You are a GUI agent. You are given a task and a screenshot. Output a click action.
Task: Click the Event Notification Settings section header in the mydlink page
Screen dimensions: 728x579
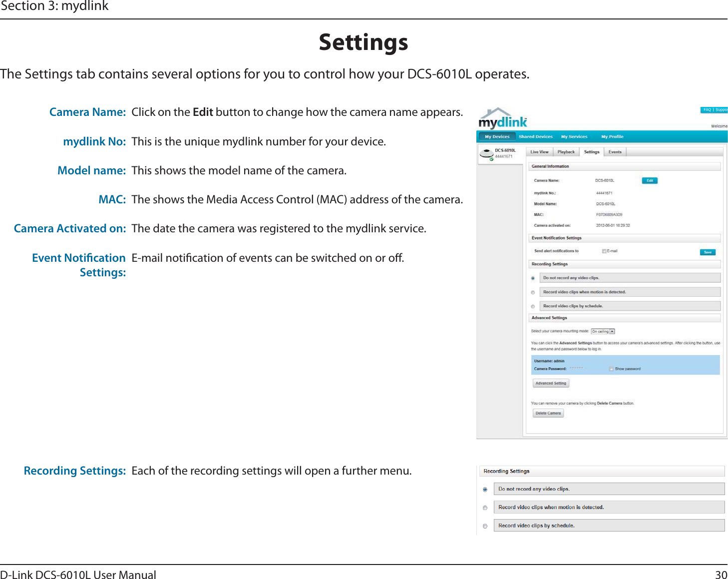[x=624, y=238]
